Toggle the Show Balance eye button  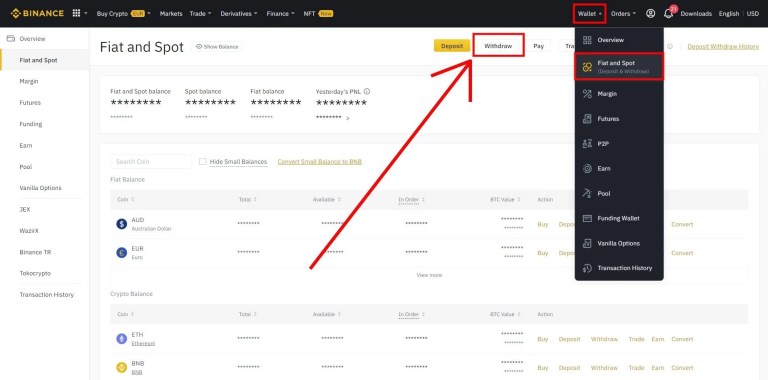pyautogui.click(x=216, y=47)
